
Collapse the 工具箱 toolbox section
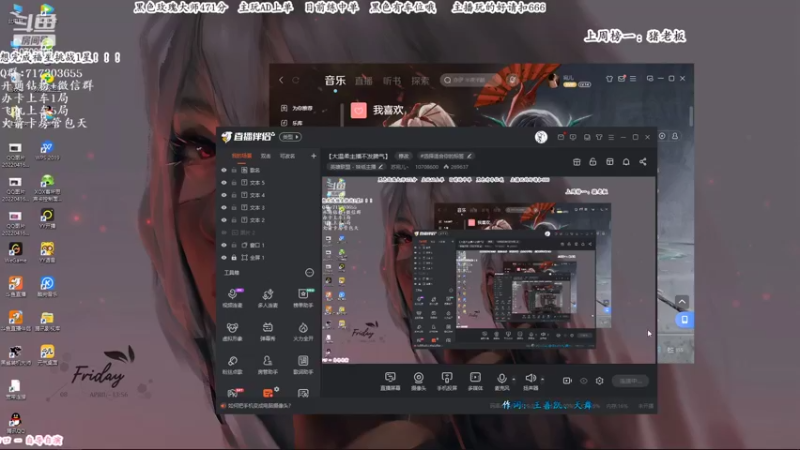tap(309, 272)
